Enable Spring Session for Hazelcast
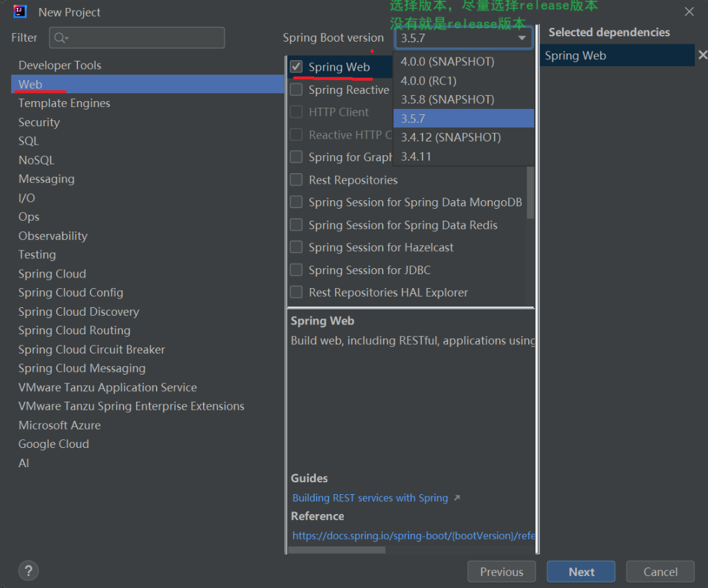The width and height of the screenshot is (708, 588). (296, 247)
